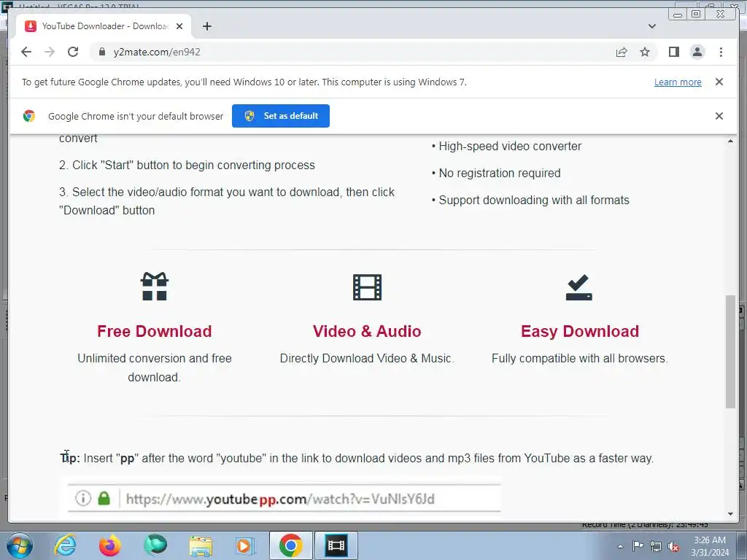
Task: Switch to Chrome taskbar button
Action: click(x=290, y=545)
